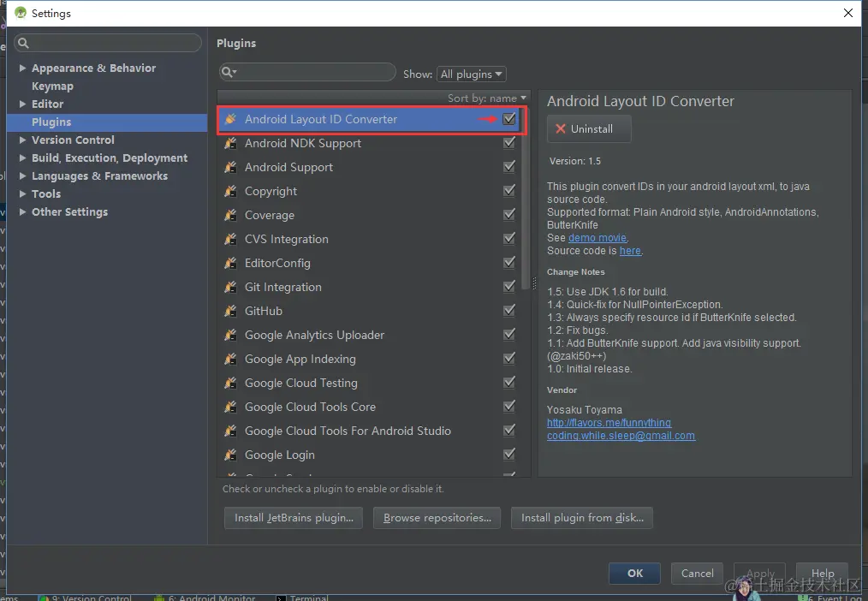Click the GitHub plugin icon
868x601 pixels.
pos(230,311)
